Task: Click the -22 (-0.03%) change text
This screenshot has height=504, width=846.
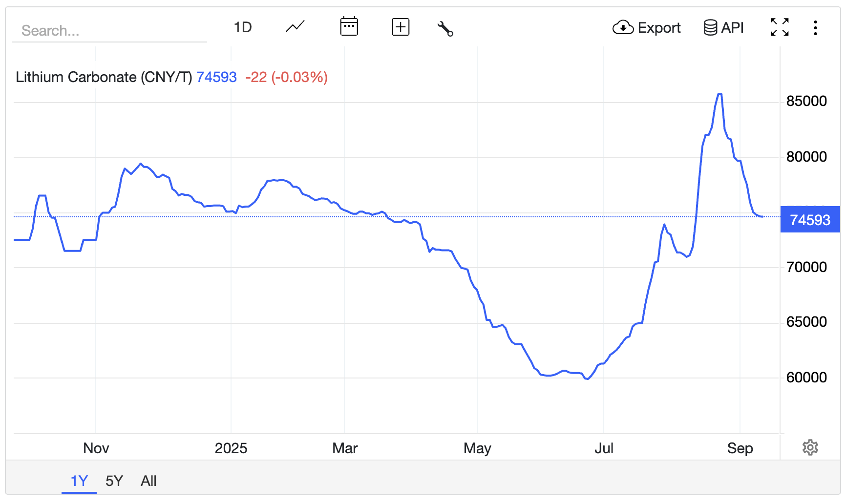Action: 286,77
